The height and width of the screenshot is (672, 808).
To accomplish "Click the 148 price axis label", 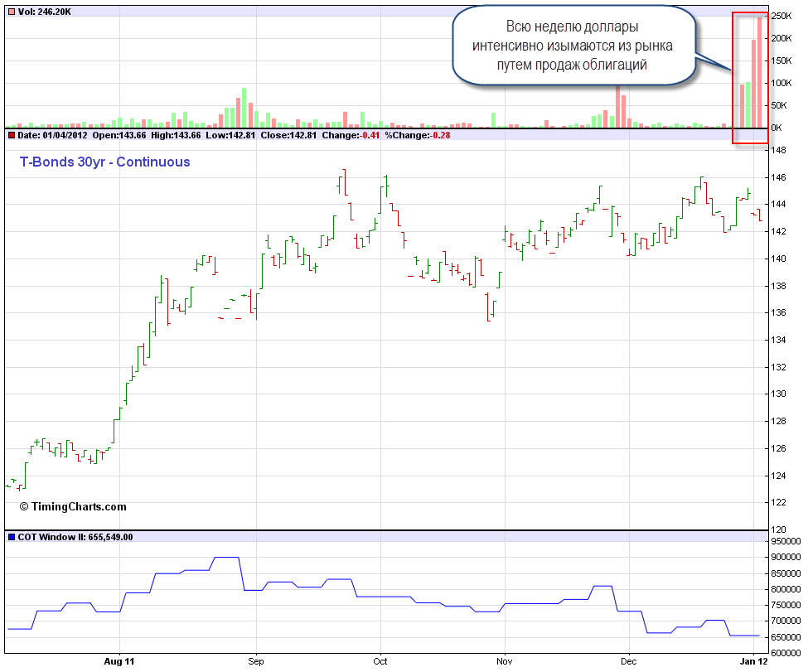I will point(778,150).
